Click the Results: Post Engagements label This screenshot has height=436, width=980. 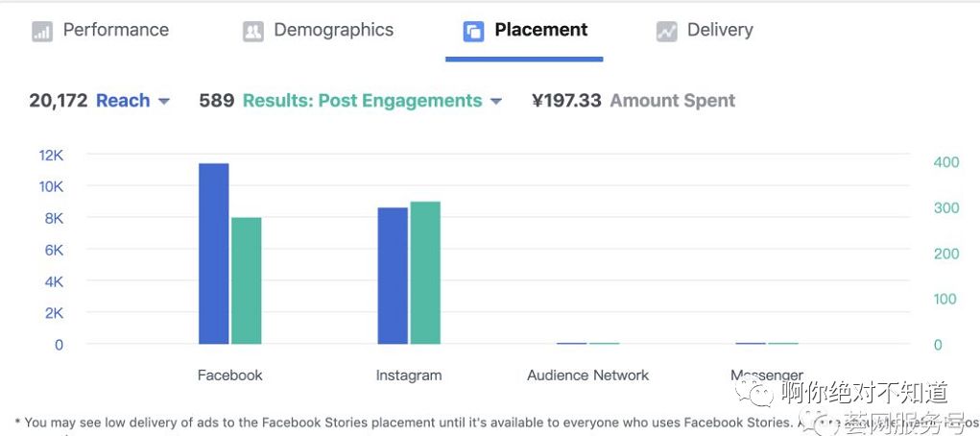coord(362,101)
